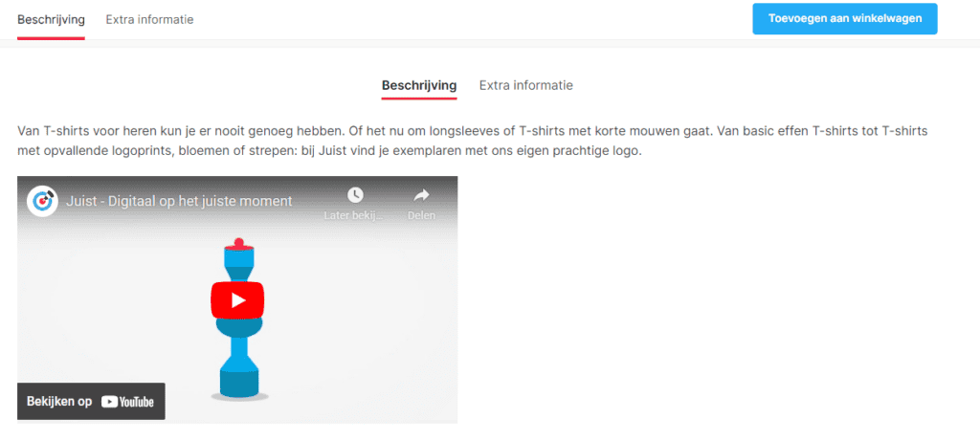
Task: Click the red ball atop the blue figure
Action: tap(237, 242)
